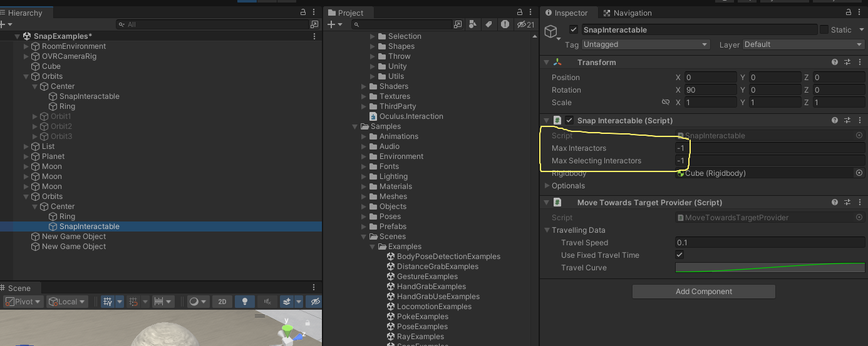Select PoseExamples scene asset

tap(422, 327)
